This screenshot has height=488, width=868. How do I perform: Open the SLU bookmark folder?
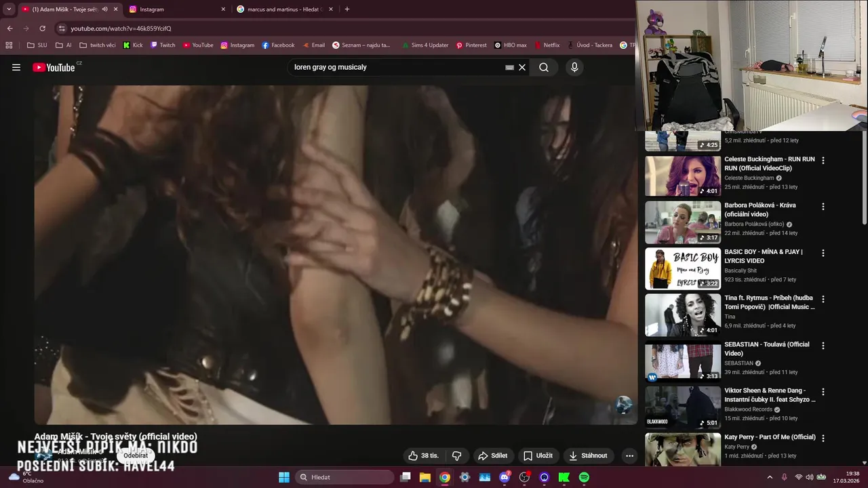click(x=37, y=45)
